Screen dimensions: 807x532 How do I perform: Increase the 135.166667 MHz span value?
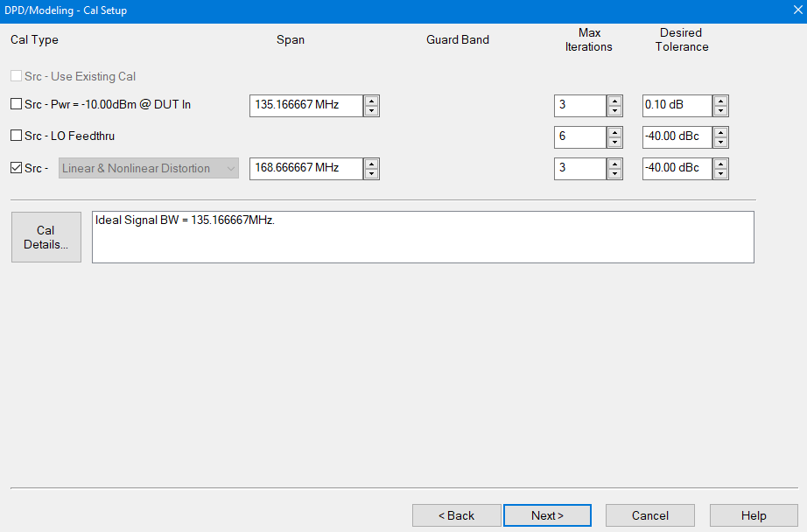pyautogui.click(x=372, y=101)
